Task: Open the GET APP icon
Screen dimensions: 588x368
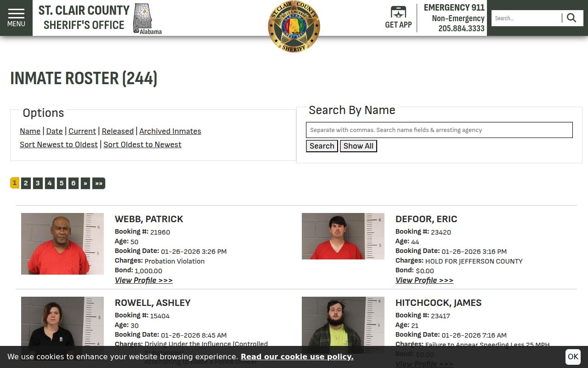Action: pos(398,17)
